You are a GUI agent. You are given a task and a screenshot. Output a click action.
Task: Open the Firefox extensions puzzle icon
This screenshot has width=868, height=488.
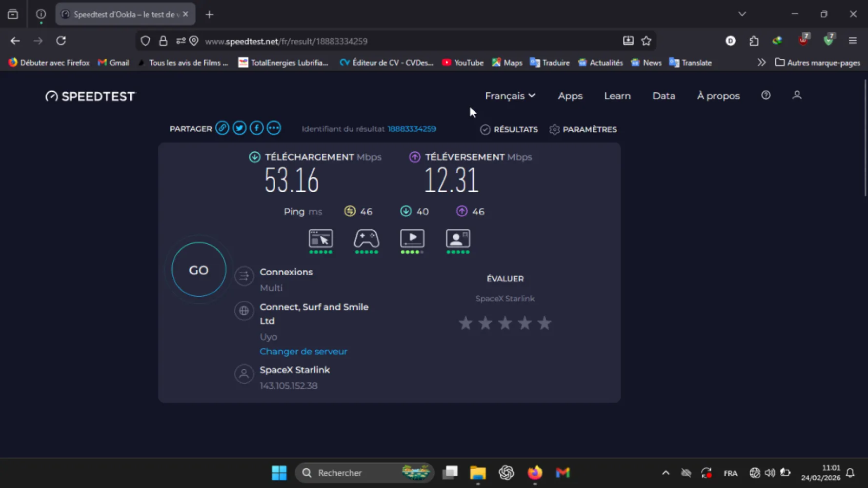[754, 41]
